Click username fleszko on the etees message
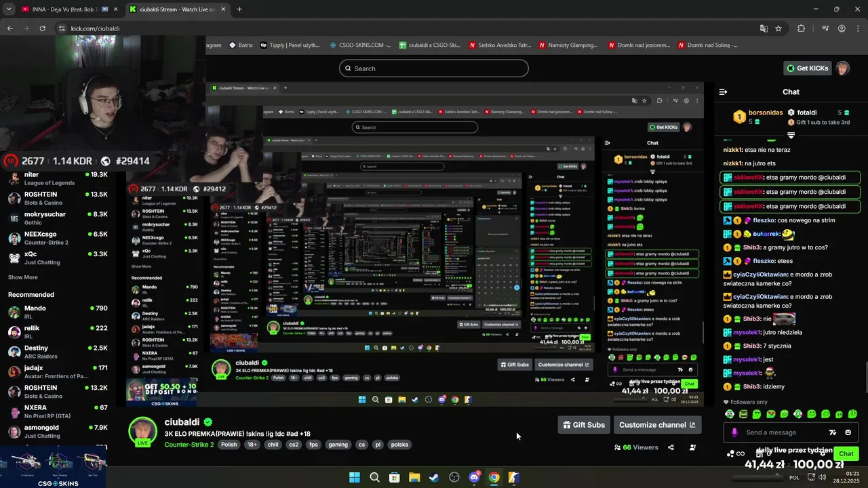 pos(764,261)
